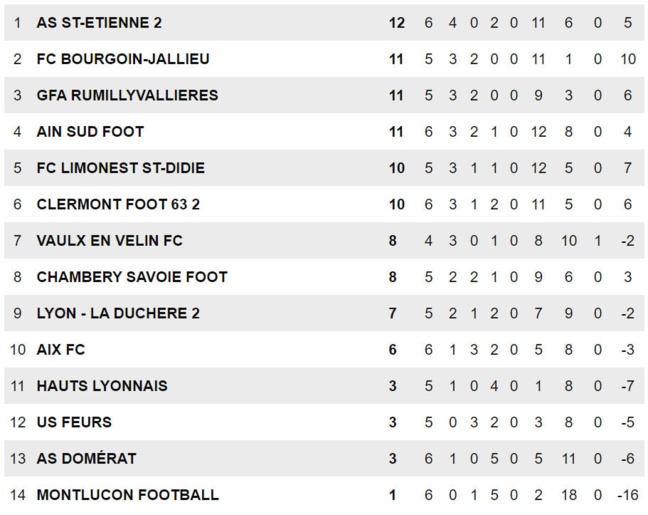Image resolution: width=648 pixels, height=515 pixels.
Task: Click LYON - LA DUCHERE 2 team
Action: click(118, 313)
